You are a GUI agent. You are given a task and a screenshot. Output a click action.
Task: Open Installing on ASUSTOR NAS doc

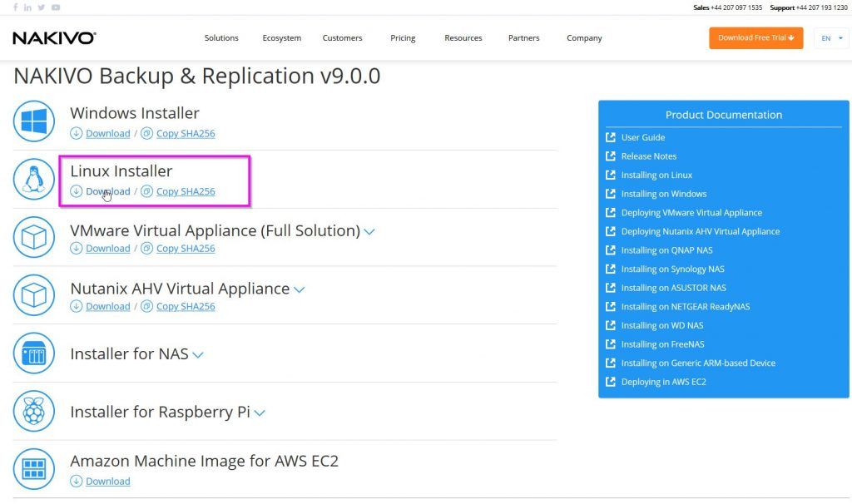pyautogui.click(x=674, y=288)
